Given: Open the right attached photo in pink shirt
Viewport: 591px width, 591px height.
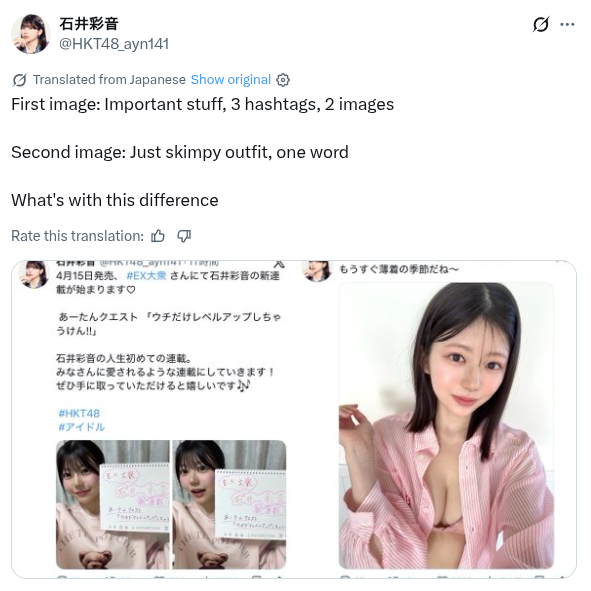Looking at the screenshot, I should click(446, 426).
